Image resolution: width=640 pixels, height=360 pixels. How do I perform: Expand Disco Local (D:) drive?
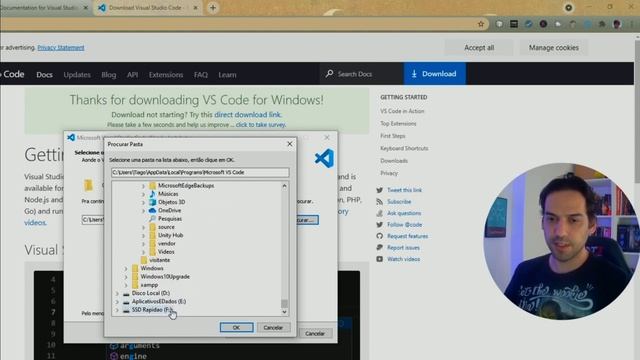point(117,293)
